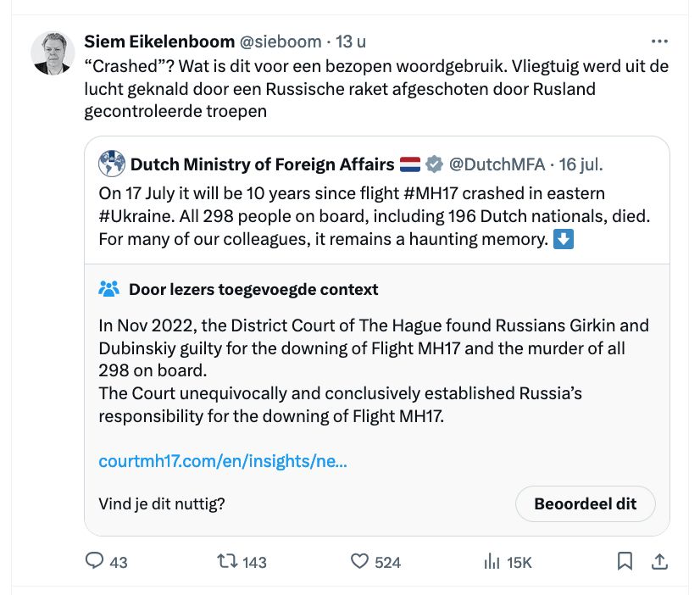
Task: Open the three-dot more options menu
Action: pos(658,42)
